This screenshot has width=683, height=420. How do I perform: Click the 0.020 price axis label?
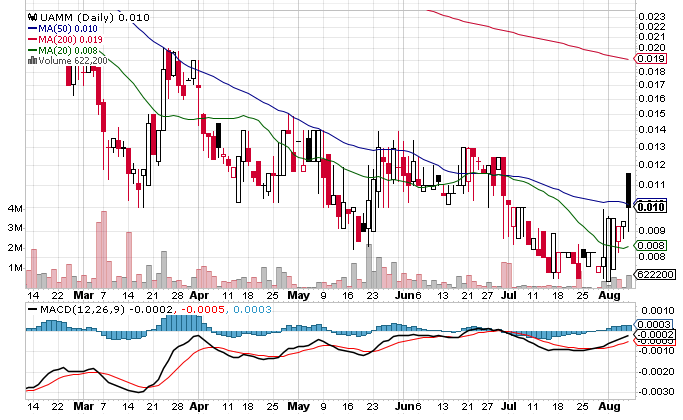click(x=652, y=47)
